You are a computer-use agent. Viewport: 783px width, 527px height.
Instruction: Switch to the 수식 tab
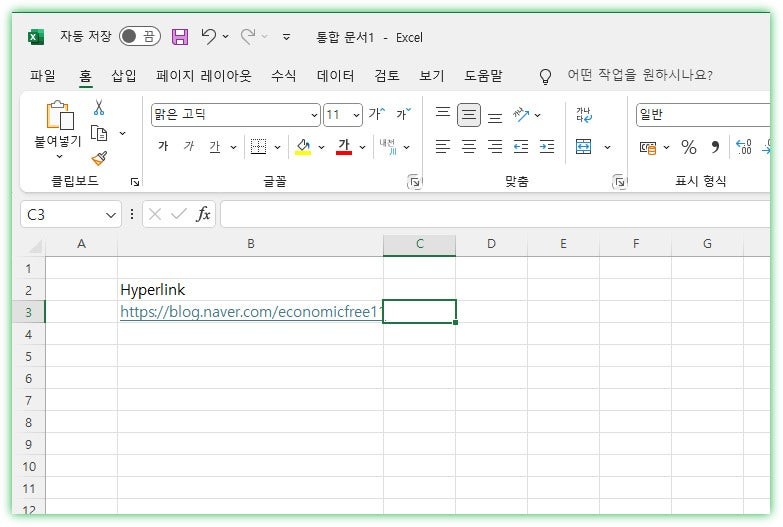283,75
